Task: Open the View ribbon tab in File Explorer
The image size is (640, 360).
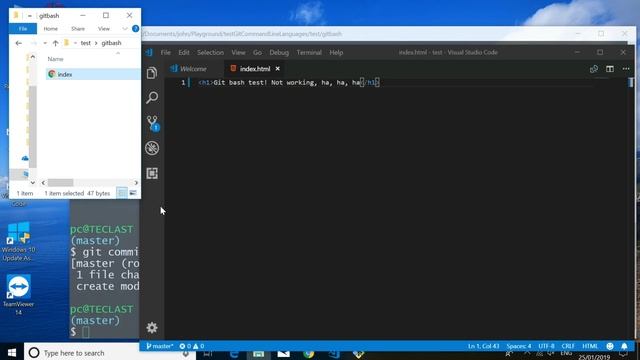Action: pos(104,29)
